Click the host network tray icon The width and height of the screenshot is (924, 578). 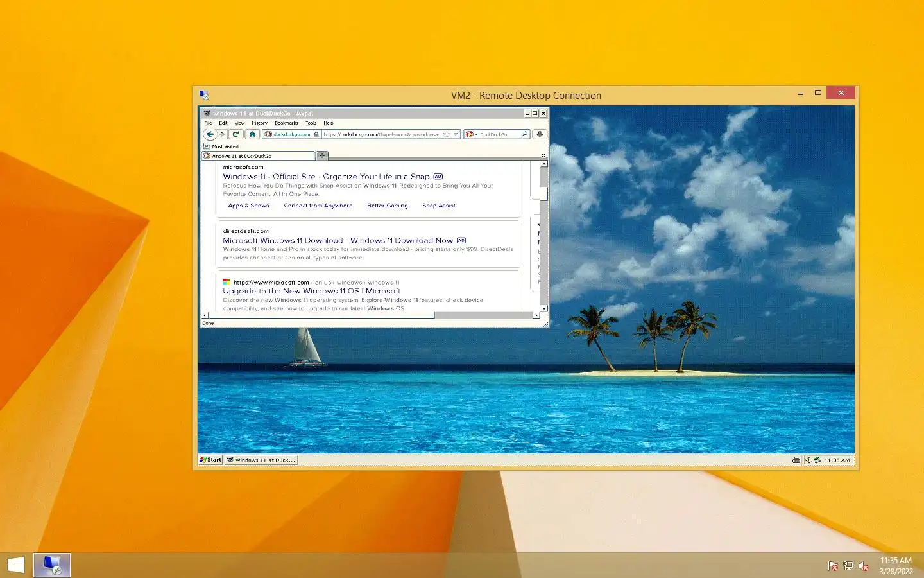click(848, 566)
